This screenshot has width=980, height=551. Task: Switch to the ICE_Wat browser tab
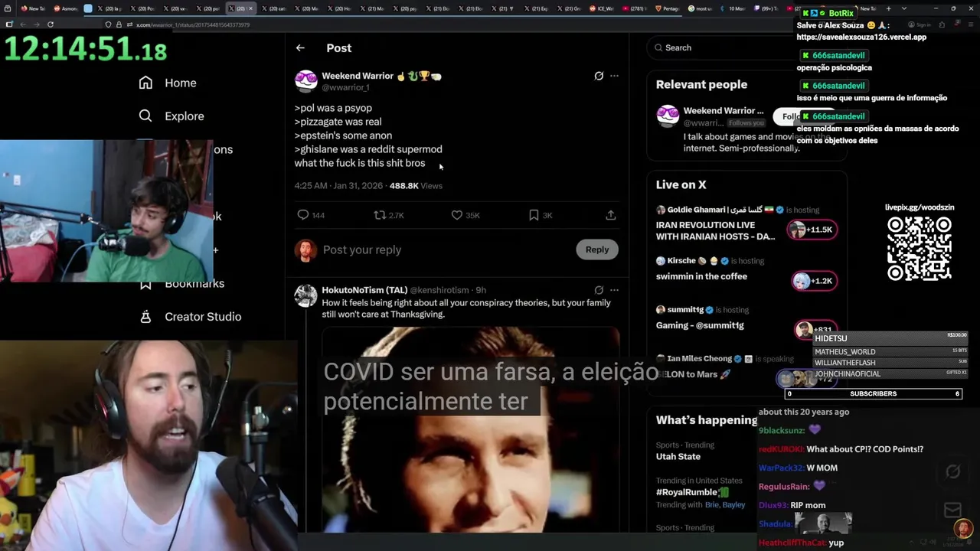[603, 8]
